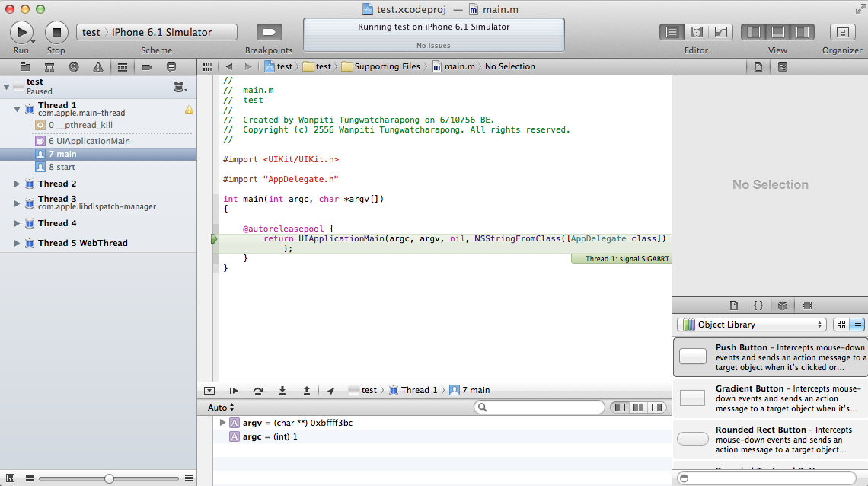The image size is (868, 486).
Task: Switch Object Library to grid view
Action: pyautogui.click(x=841, y=324)
